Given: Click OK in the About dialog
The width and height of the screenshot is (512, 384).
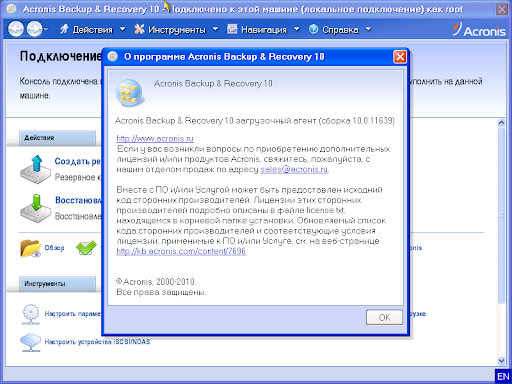Looking at the screenshot, I should tap(384, 317).
